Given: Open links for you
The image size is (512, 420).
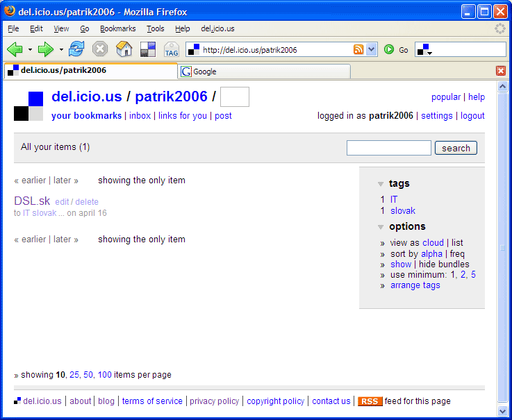Looking at the screenshot, I should pyautogui.click(x=183, y=115).
